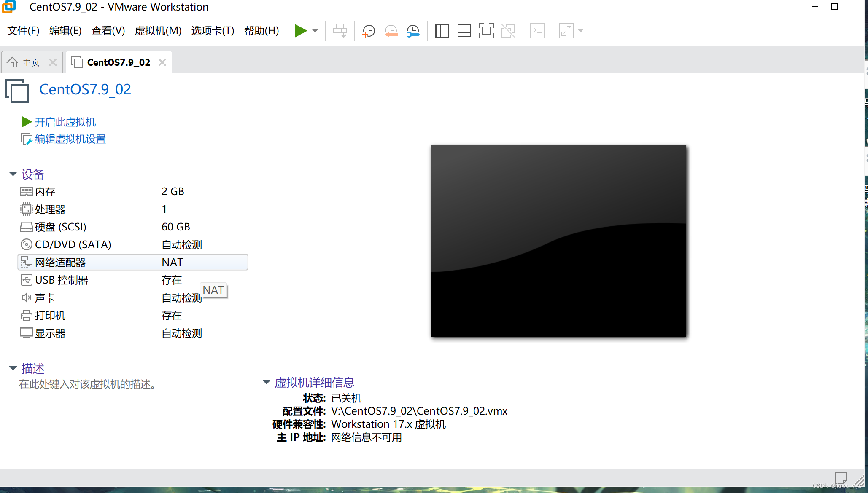Click 编辑虚拟机设置 link
The width and height of the screenshot is (868, 493).
click(x=70, y=139)
